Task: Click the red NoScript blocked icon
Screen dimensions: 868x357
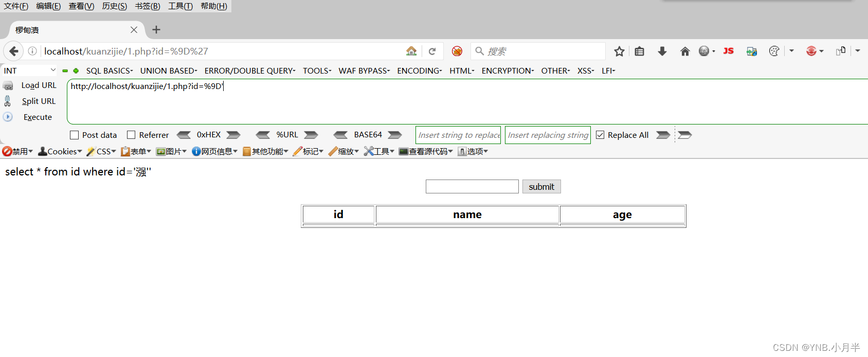Action: point(457,51)
